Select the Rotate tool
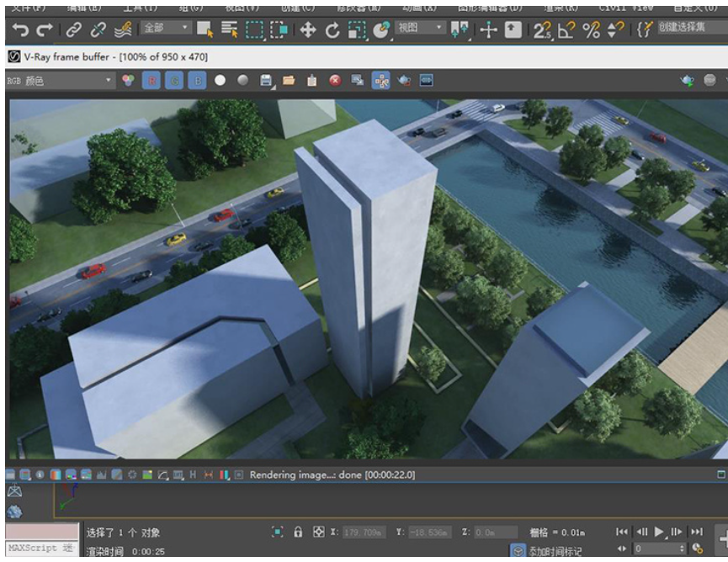Image resolution: width=728 pixels, height=562 pixels. pos(332,30)
